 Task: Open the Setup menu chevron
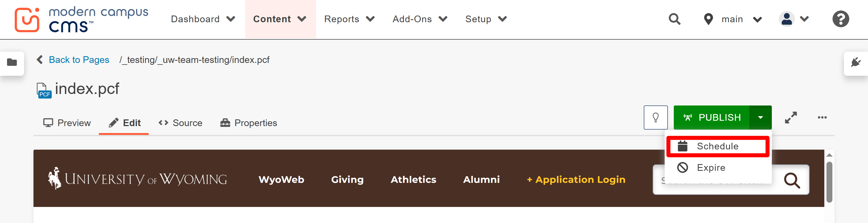[x=502, y=19]
